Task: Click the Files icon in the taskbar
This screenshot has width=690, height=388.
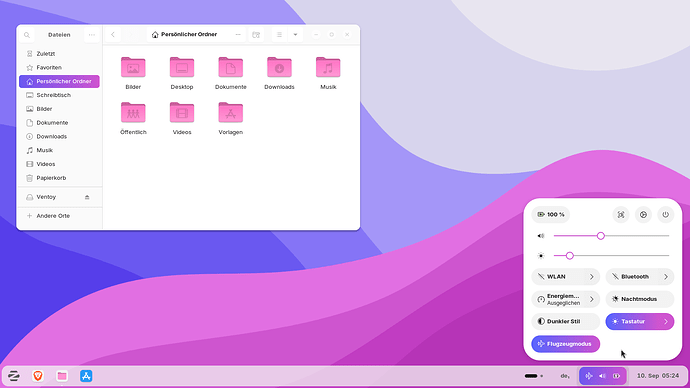Action: (x=62, y=376)
